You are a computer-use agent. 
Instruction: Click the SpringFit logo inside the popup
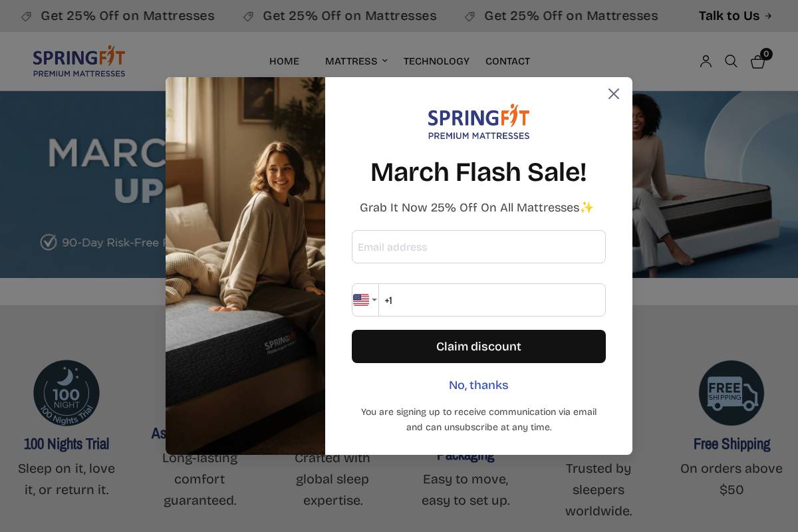[x=478, y=122]
